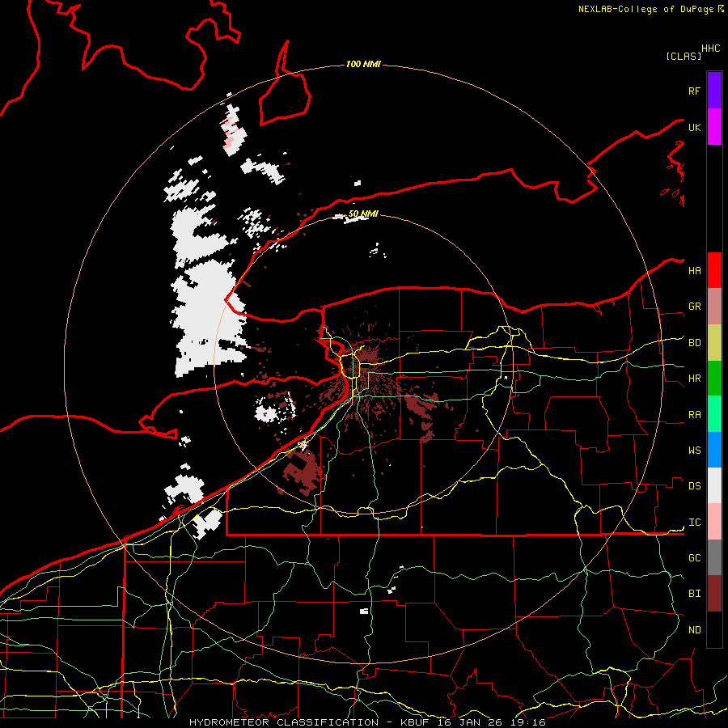The height and width of the screenshot is (728, 728).
Task: Click the GR legend label
Action: (694, 307)
